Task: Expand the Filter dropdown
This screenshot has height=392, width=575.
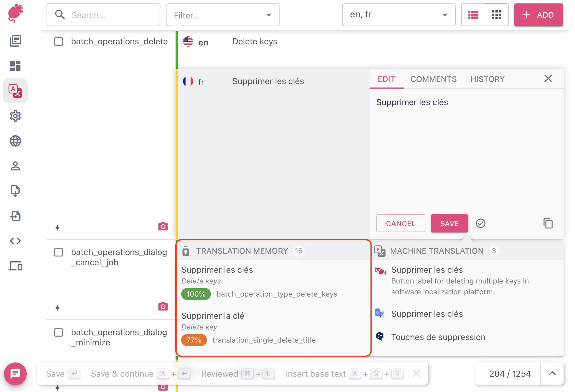Action: [x=222, y=15]
